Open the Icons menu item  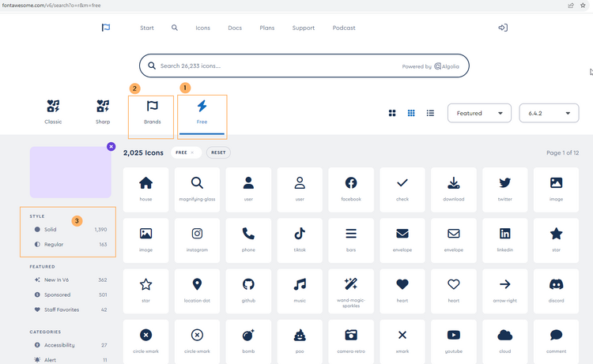click(x=203, y=28)
